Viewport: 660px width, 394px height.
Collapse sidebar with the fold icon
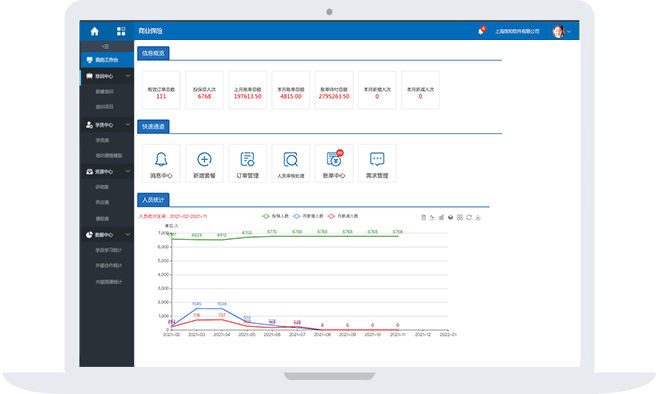(x=105, y=46)
